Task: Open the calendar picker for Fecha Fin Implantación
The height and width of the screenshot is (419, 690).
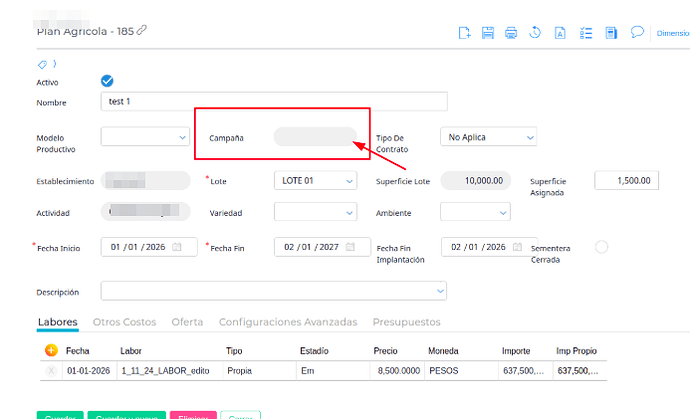Action: coord(518,247)
